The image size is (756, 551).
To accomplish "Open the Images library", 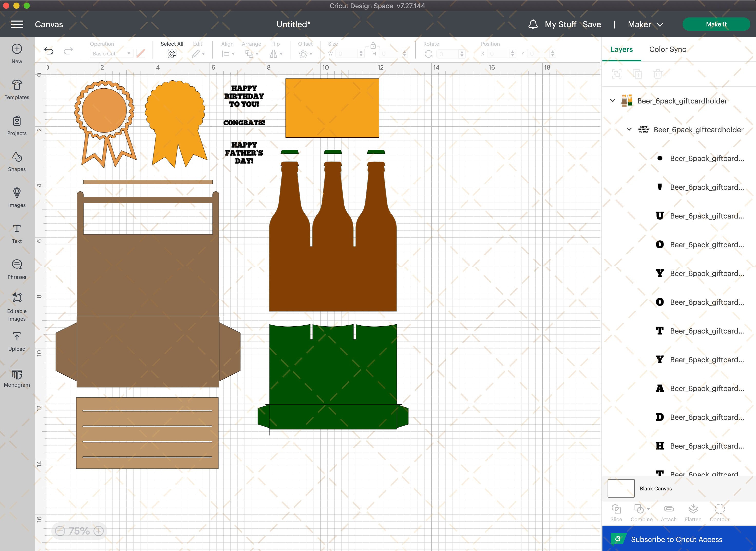I will click(x=17, y=197).
